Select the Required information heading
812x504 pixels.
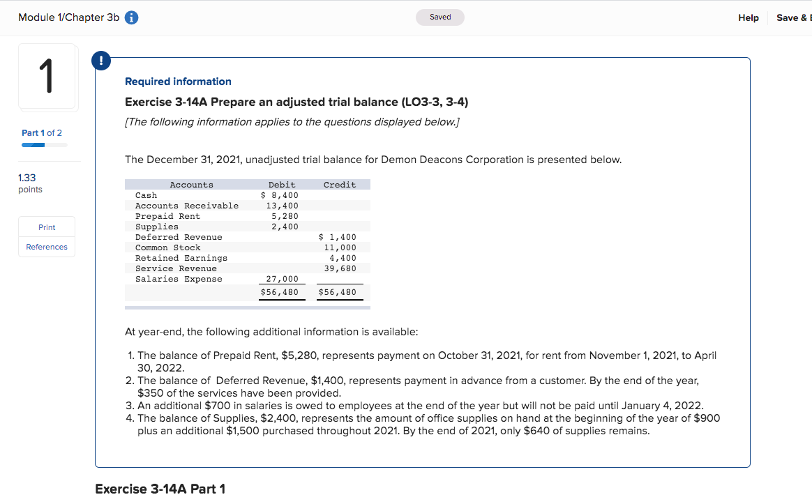[177, 82]
